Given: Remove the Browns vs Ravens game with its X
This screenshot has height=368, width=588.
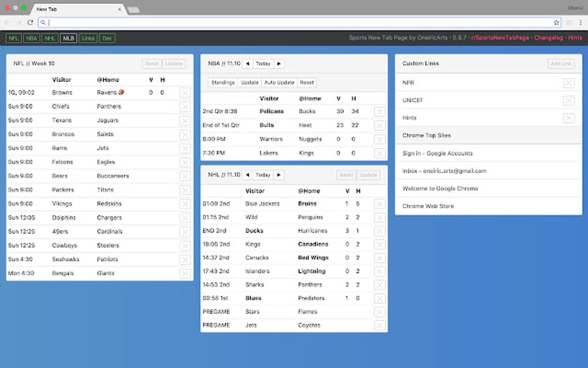Looking at the screenshot, I should click(x=185, y=92).
